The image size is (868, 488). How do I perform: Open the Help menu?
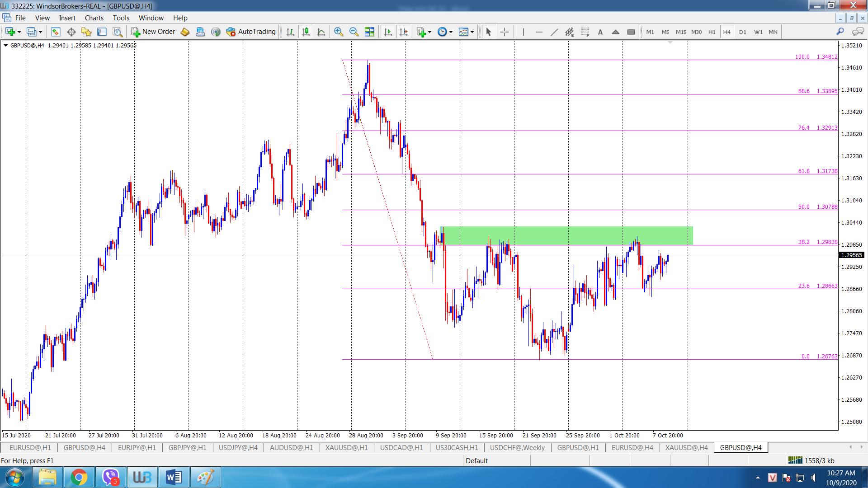tap(180, 18)
